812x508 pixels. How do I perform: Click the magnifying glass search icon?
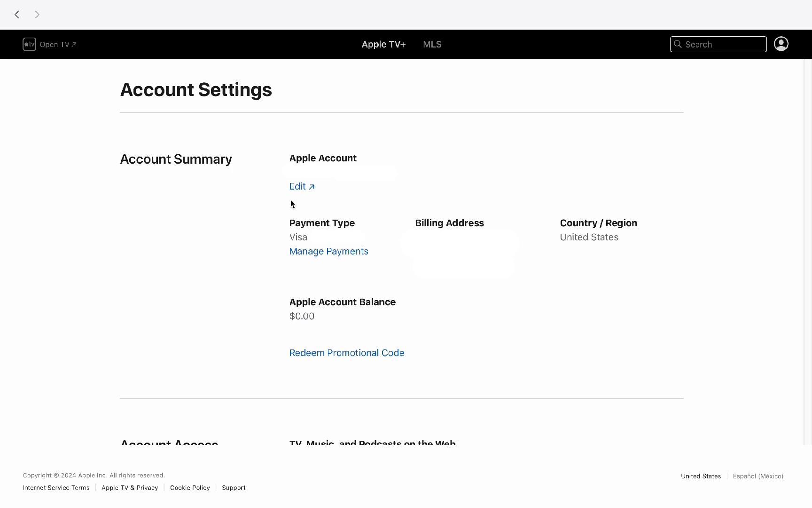coord(678,44)
